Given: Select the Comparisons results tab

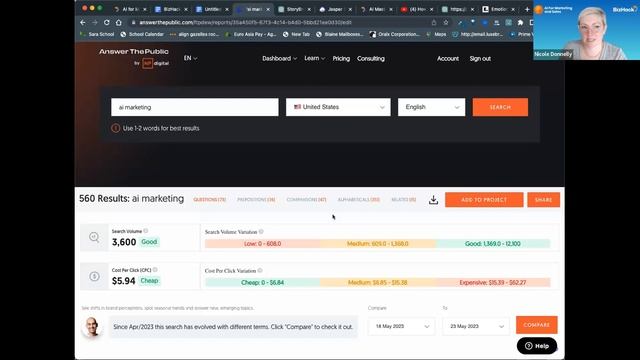Looking at the screenshot, I should 306,200.
